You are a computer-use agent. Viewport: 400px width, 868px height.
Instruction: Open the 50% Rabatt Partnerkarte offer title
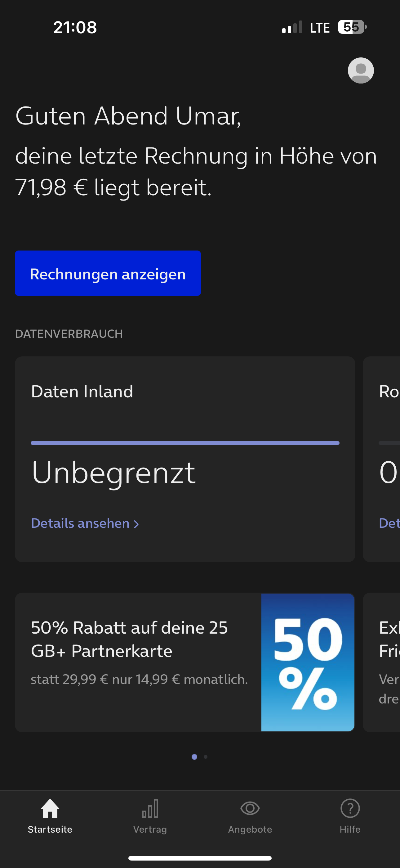pos(129,639)
